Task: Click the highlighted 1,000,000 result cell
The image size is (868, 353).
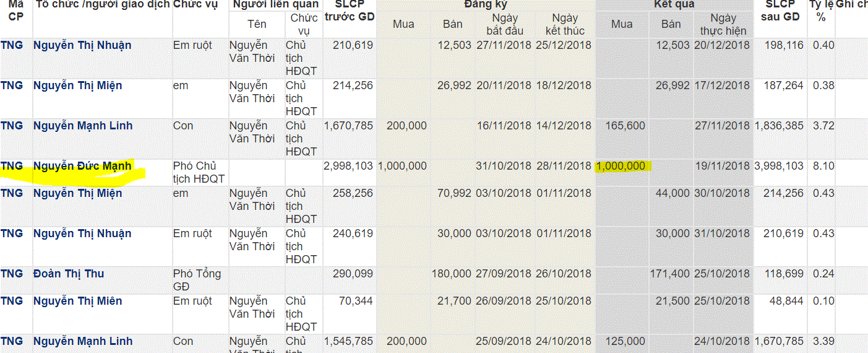Action: [621, 166]
